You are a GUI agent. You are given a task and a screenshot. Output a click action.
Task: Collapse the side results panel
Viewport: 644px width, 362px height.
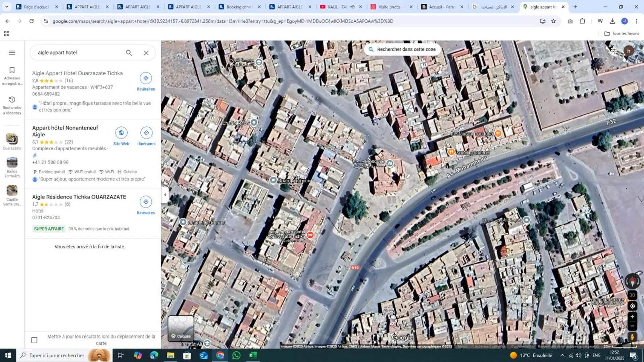tap(165, 195)
